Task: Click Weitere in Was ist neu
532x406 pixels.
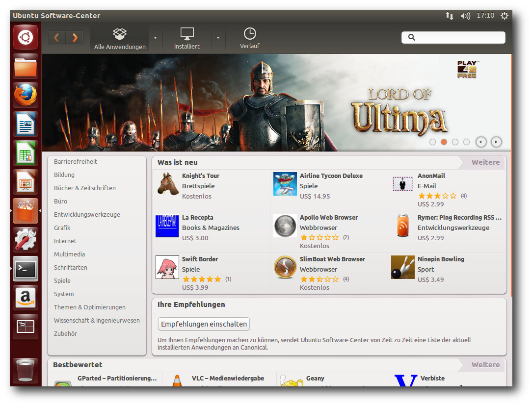Action: point(485,162)
